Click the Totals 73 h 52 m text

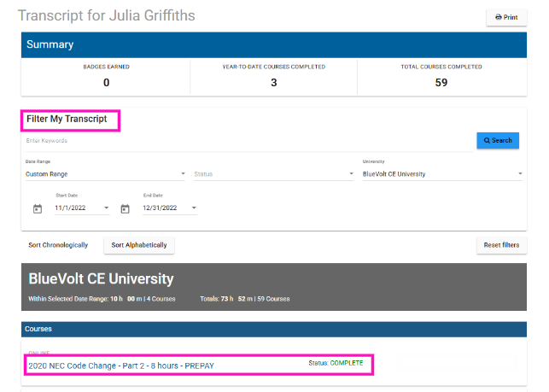click(x=245, y=299)
